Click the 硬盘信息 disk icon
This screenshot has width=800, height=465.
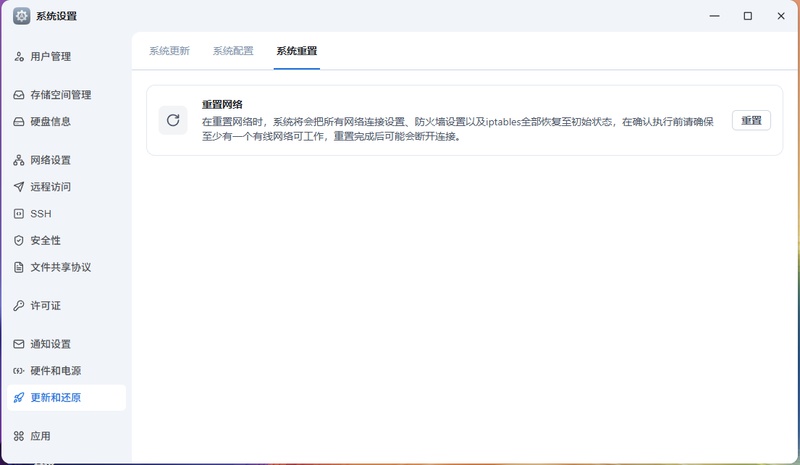click(x=19, y=121)
